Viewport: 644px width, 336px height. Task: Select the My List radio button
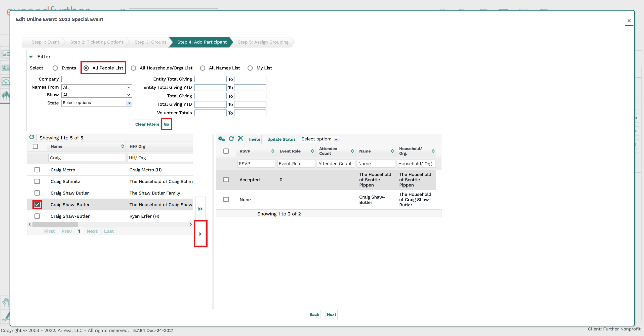tap(250, 68)
